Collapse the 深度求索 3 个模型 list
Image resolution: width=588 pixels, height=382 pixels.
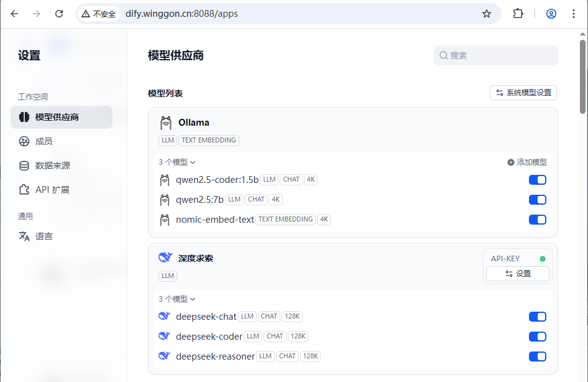click(177, 299)
